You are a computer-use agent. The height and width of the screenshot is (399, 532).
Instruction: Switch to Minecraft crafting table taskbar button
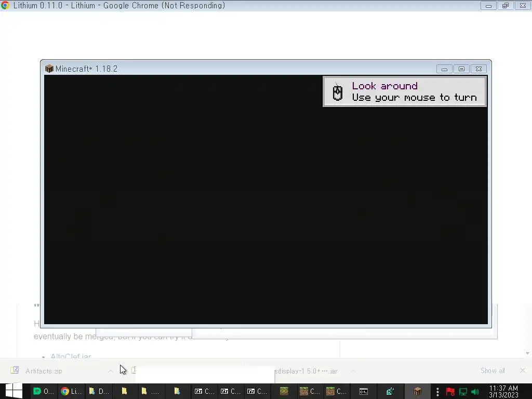[x=418, y=391]
